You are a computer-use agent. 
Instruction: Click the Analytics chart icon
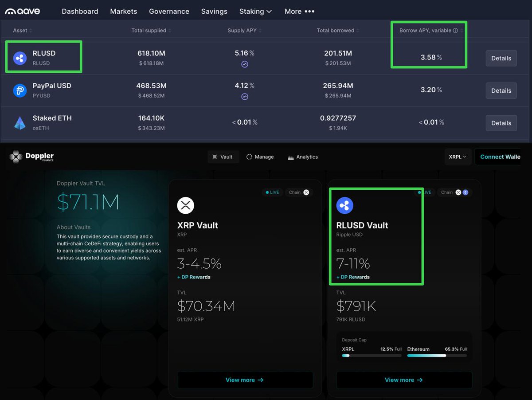[x=291, y=157]
